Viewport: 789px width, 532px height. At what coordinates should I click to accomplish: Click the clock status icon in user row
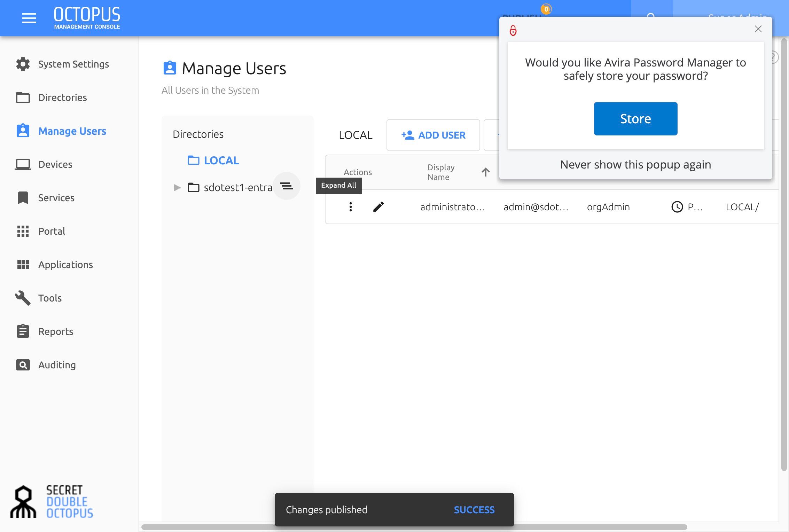(677, 207)
